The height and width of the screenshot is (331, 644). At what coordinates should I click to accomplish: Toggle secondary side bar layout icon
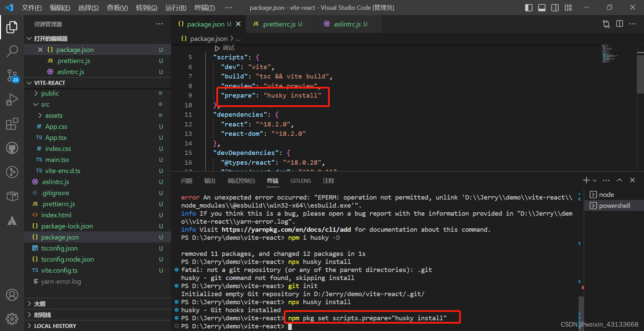(x=555, y=7)
